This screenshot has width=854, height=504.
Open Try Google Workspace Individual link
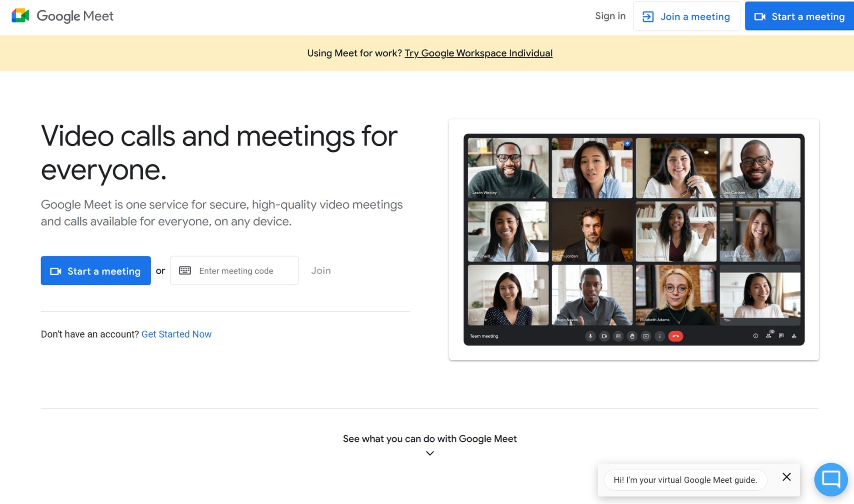point(479,53)
